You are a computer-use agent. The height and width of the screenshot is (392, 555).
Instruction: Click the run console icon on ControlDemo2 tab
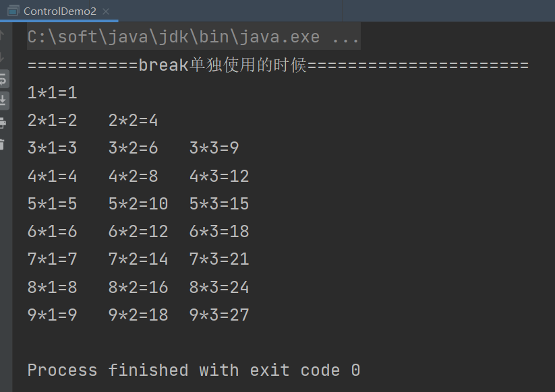11,11
